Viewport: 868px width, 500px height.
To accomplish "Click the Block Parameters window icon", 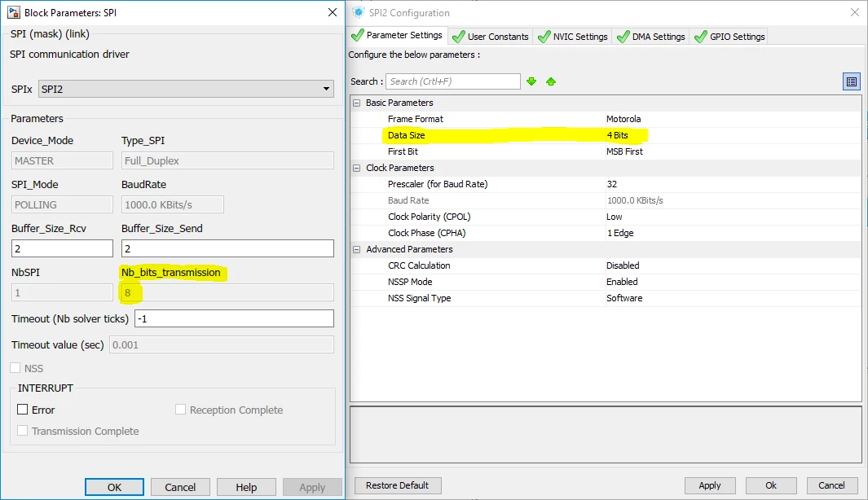I will point(13,12).
